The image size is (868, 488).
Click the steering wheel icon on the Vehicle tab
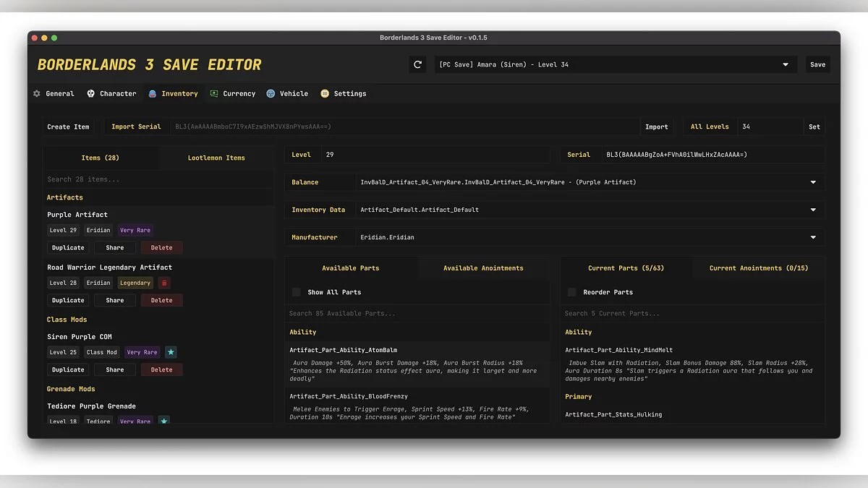pyautogui.click(x=271, y=93)
